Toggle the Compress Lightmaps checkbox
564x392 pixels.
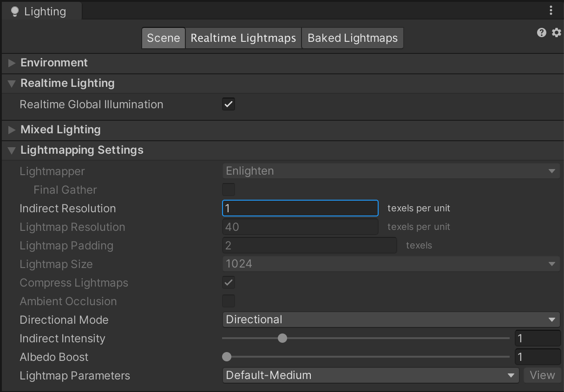[x=229, y=282]
